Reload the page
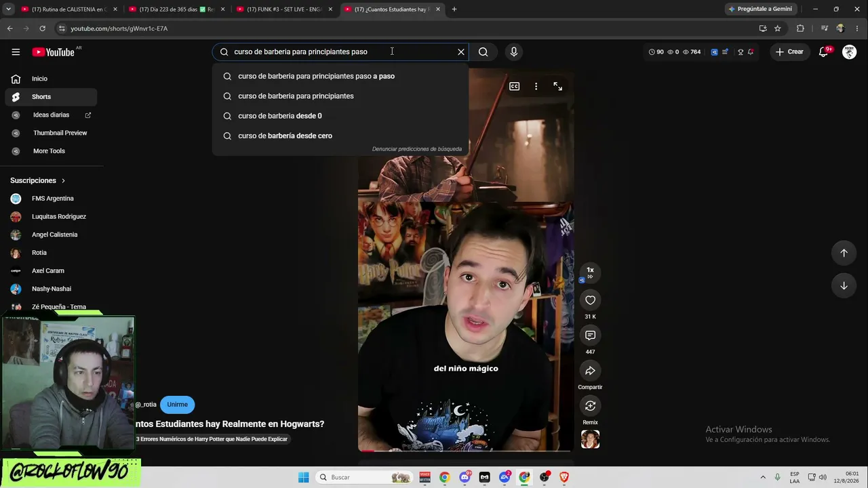 point(42,28)
